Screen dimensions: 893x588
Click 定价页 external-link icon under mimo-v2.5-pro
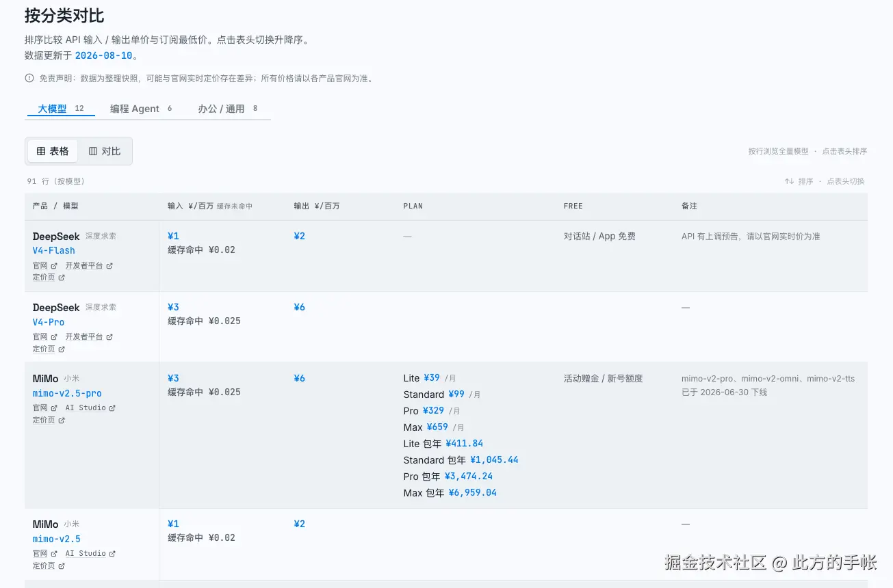(x=62, y=420)
